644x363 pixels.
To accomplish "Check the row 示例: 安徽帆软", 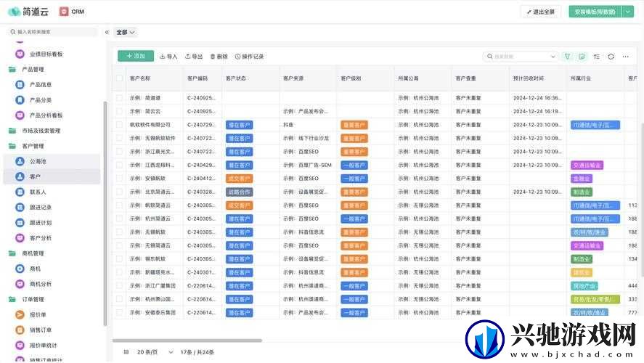I will point(120,178).
